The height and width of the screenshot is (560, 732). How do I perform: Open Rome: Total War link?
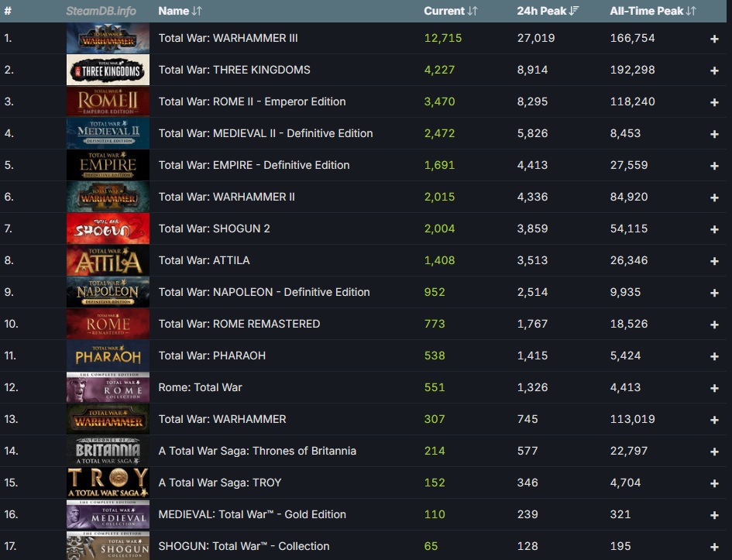pos(201,387)
